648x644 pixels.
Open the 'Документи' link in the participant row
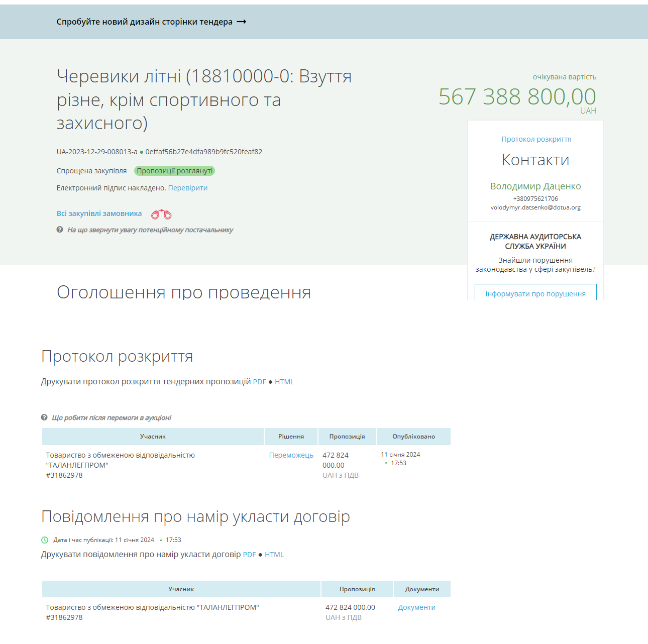pos(416,607)
